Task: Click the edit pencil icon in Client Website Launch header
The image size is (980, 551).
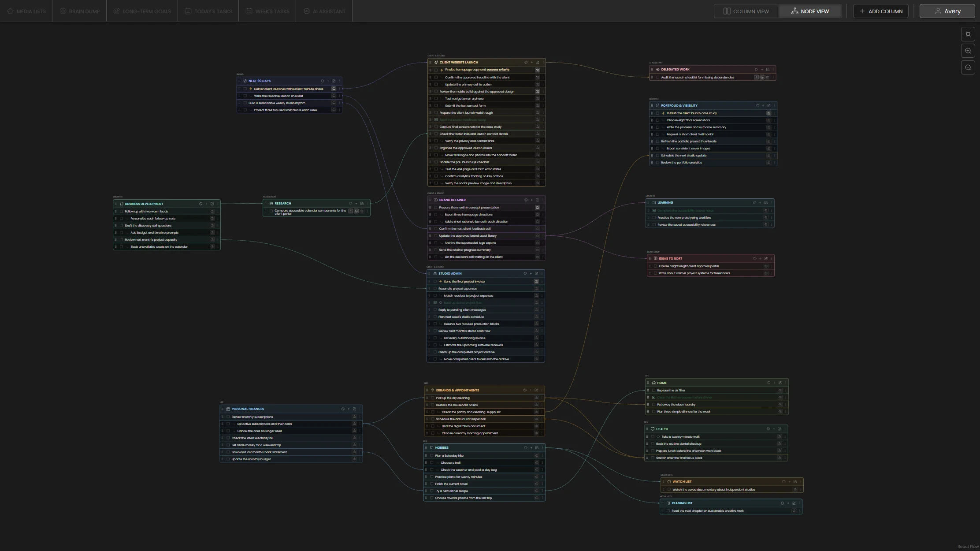Action: pyautogui.click(x=537, y=63)
